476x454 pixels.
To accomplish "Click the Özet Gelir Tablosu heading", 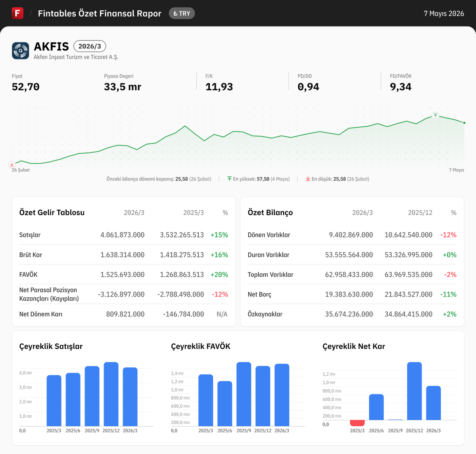I will (52, 213).
